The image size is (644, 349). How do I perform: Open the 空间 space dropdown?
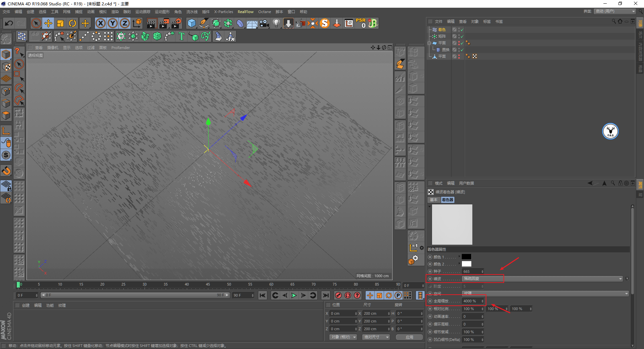click(545, 293)
